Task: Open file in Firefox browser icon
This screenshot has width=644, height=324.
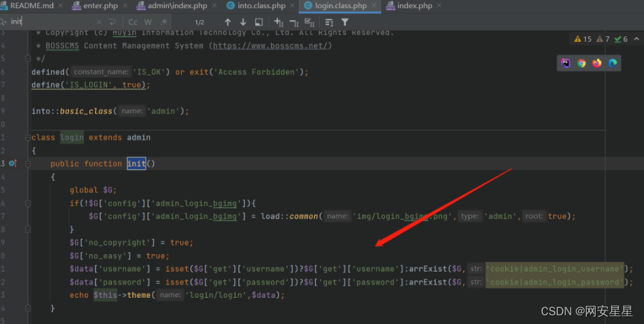Action: [x=597, y=63]
